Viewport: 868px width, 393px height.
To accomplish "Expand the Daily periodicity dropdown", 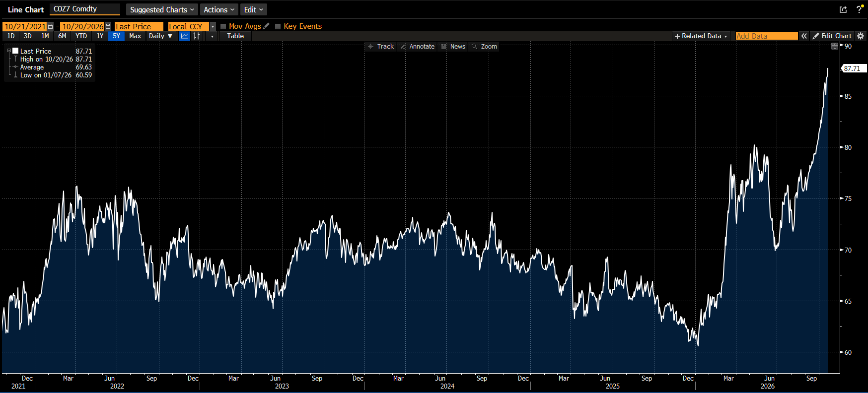I will 160,36.
